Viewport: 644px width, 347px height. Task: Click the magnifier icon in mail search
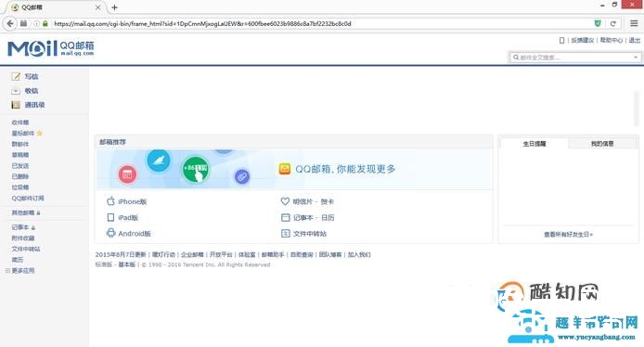click(516, 58)
